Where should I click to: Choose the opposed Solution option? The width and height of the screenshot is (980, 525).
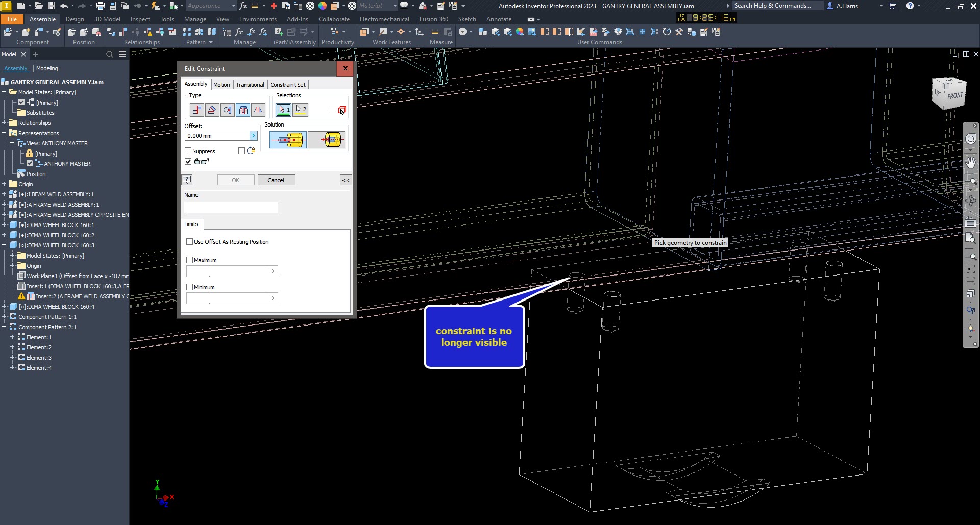287,139
